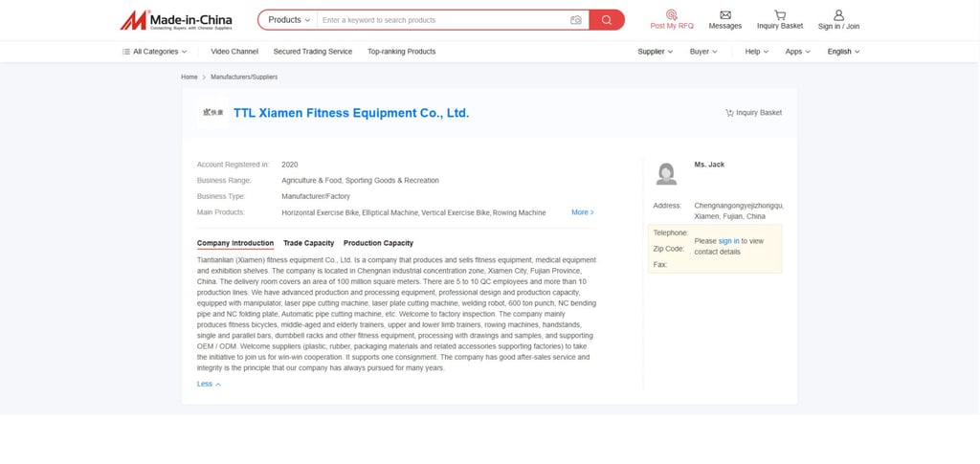980x464 pixels.
Task: Click the 'Xiamen, Fujian, China' address text
Action: tap(729, 217)
